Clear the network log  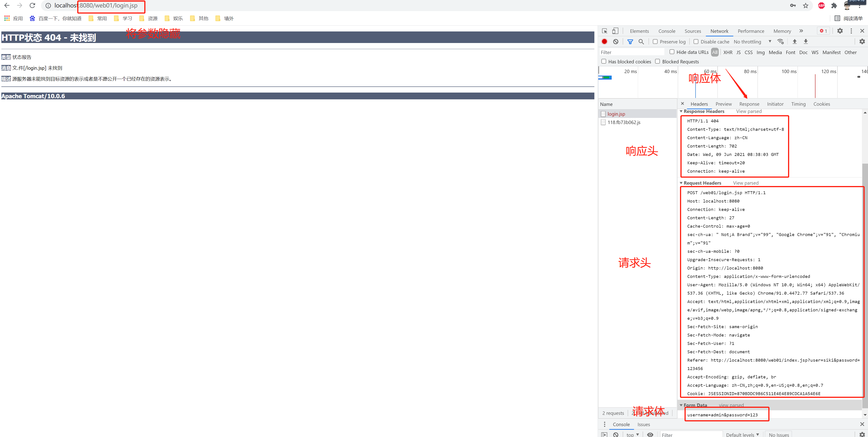(x=616, y=41)
